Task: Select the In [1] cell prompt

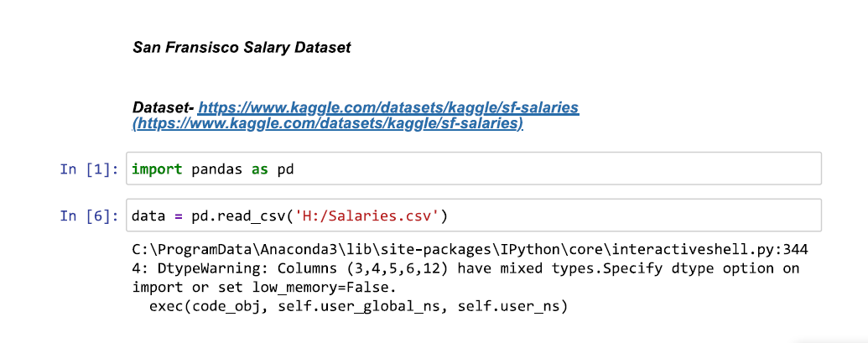Action: 89,169
